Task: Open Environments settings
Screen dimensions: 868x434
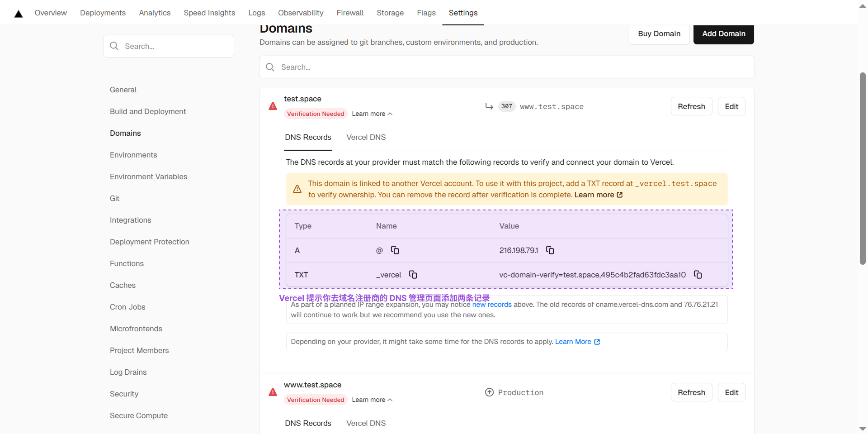Action: click(x=133, y=155)
